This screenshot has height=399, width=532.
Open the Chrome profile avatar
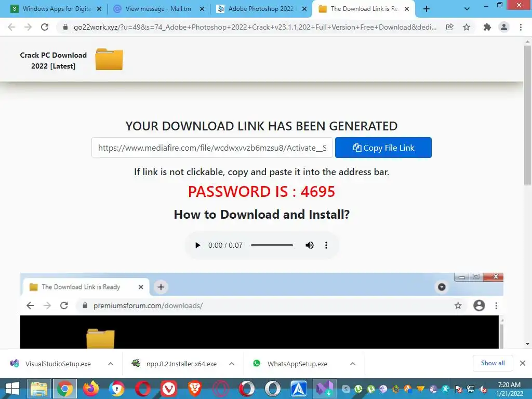coord(504,27)
